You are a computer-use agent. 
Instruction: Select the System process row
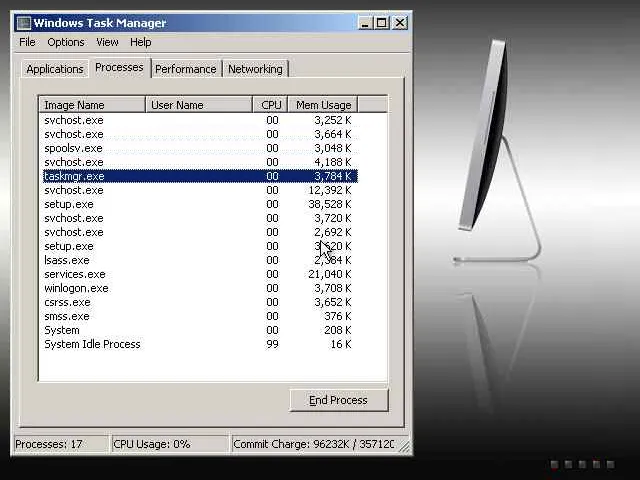pyautogui.click(x=200, y=330)
